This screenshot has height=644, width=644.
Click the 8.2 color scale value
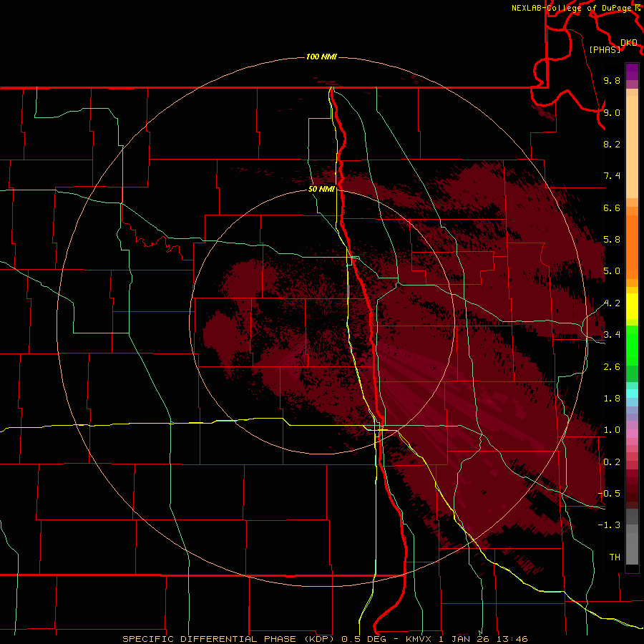[612, 144]
